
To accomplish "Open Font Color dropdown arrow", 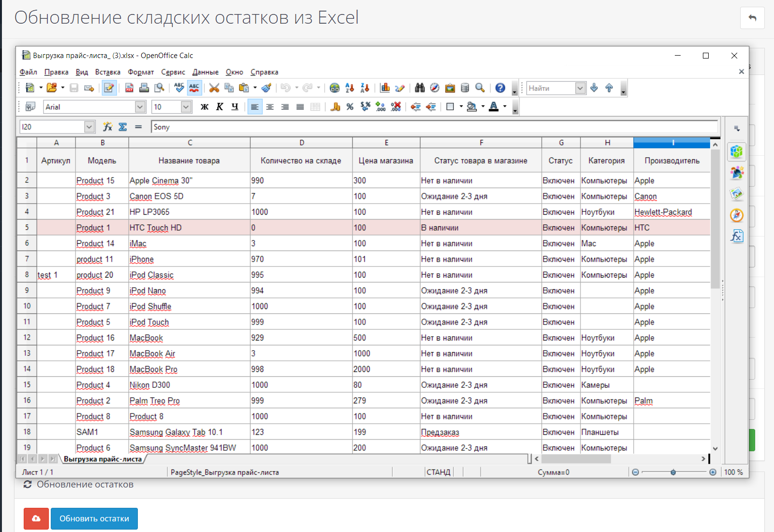I will click(x=505, y=107).
